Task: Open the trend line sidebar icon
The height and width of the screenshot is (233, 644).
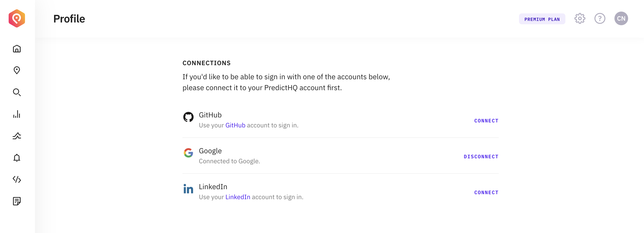Action: pyautogui.click(x=17, y=136)
